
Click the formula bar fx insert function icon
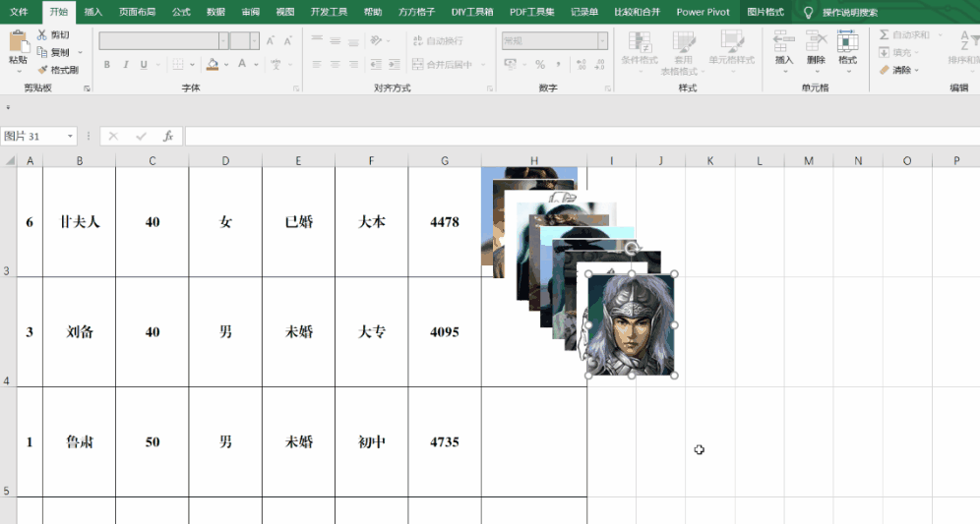click(x=168, y=136)
